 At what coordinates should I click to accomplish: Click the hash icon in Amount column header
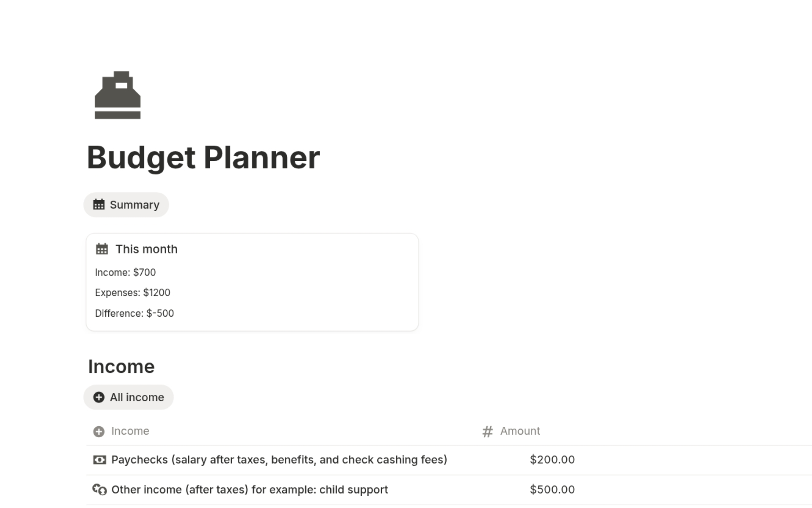(487, 431)
